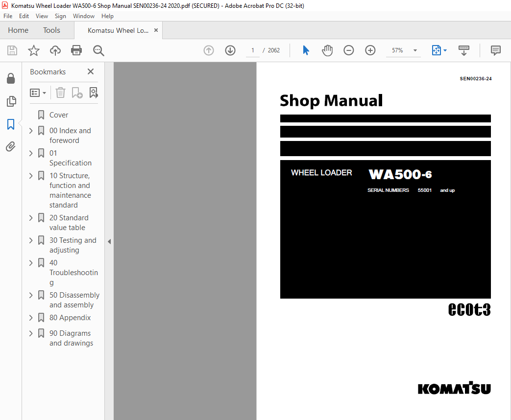Screen dimensions: 511x420
Task: Open Page Thumbnails panel icon
Action: [x=11, y=101]
